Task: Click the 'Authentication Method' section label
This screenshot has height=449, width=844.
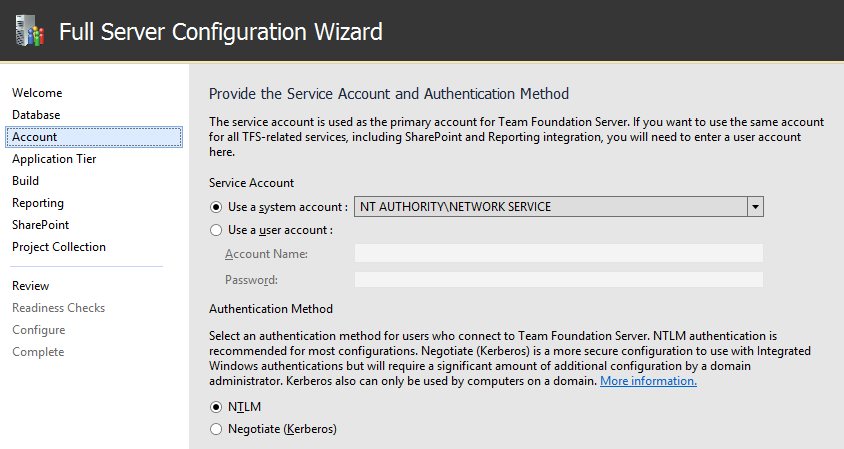Action: click(x=271, y=309)
